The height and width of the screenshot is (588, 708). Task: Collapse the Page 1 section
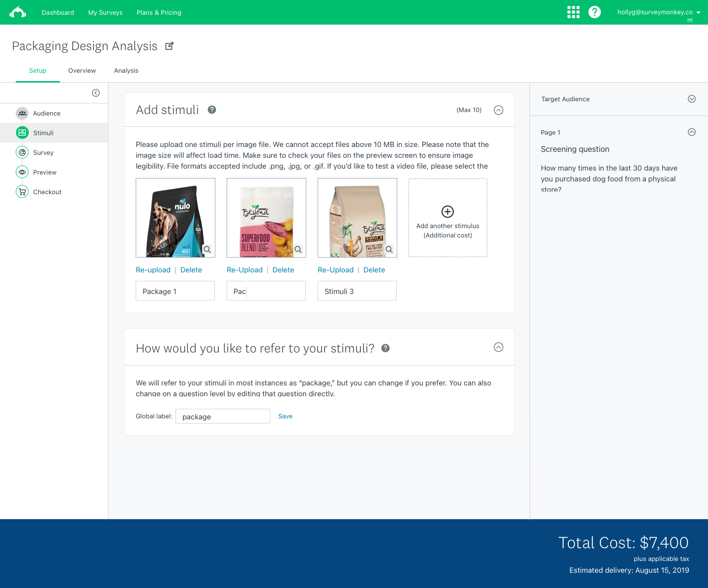[691, 132]
